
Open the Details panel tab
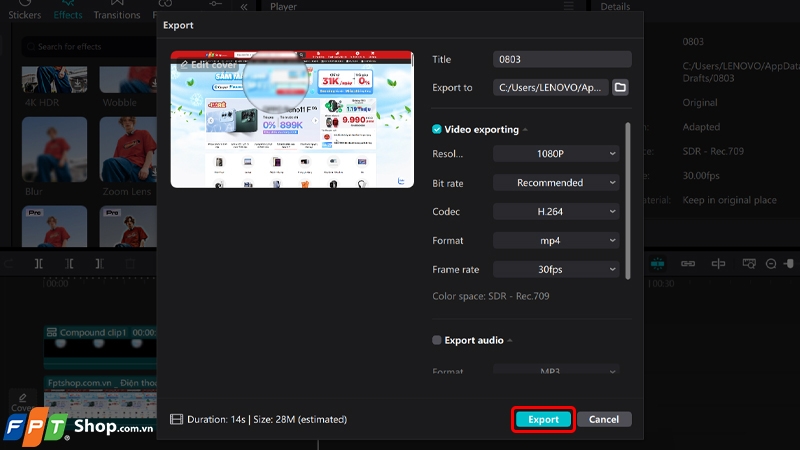(x=615, y=7)
